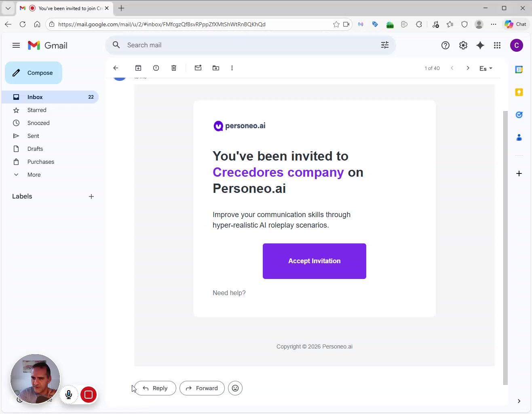
Task: Open the Google apps grid
Action: [x=497, y=45]
